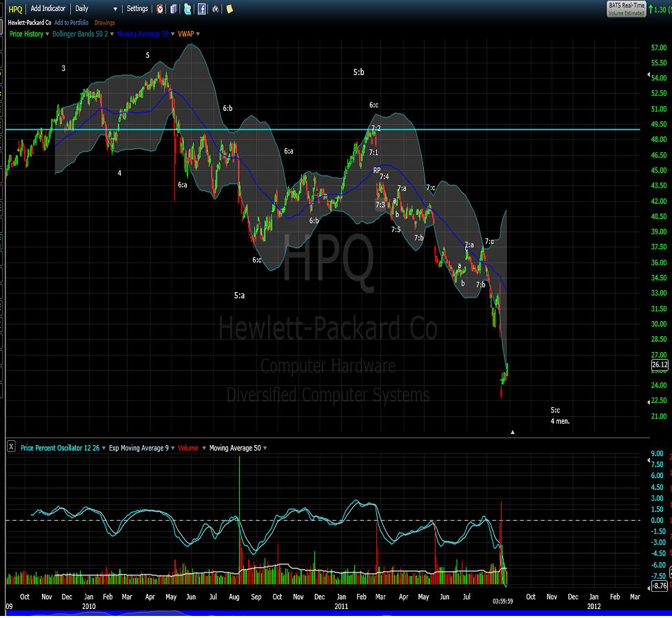Open the price alert alarm clock icon
This screenshot has width=672, height=618.
[160, 9]
